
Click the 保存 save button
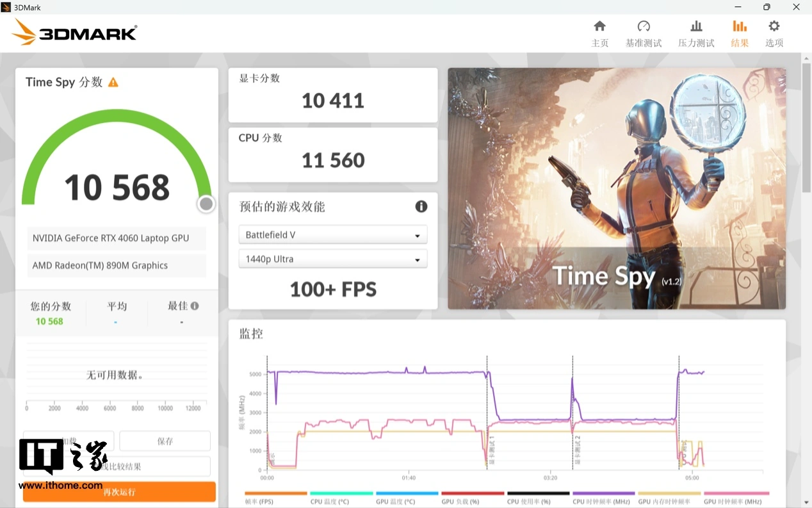[165, 441]
